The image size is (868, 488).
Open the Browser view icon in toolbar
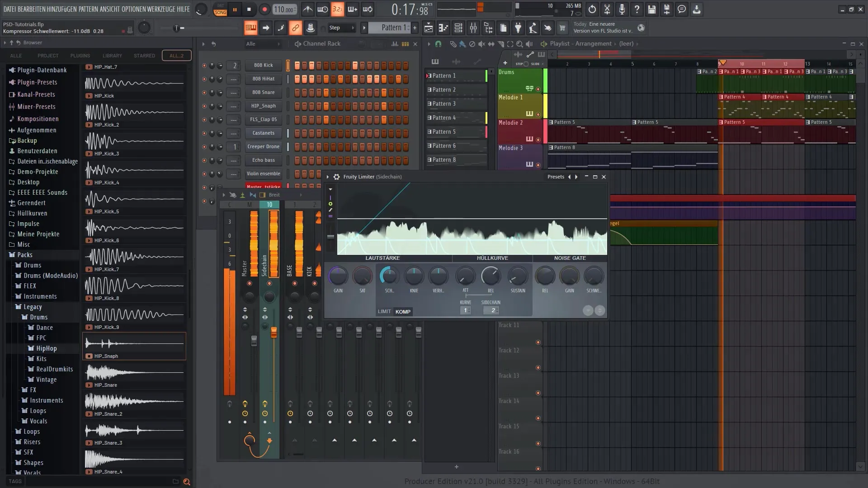coord(488,28)
